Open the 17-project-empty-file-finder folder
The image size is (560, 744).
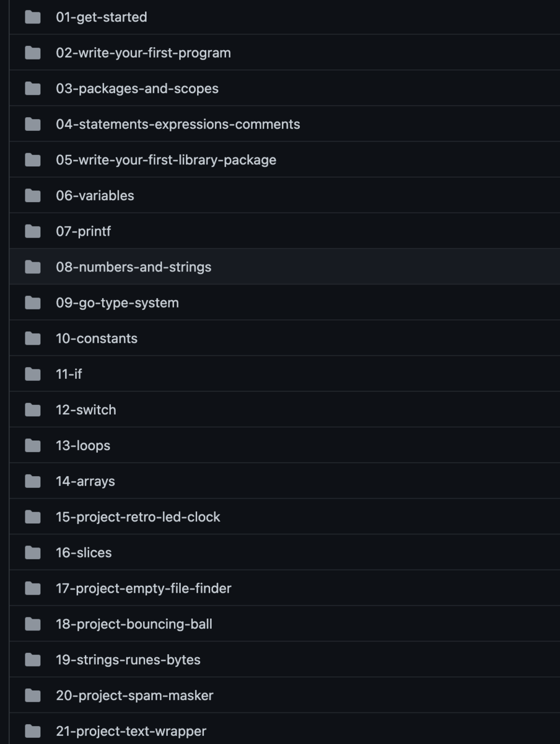click(x=143, y=588)
